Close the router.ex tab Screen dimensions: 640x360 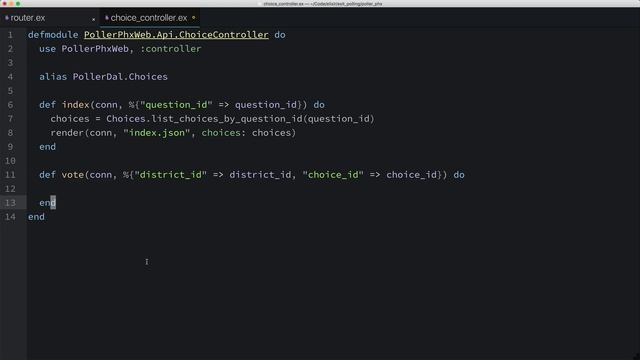[93, 19]
